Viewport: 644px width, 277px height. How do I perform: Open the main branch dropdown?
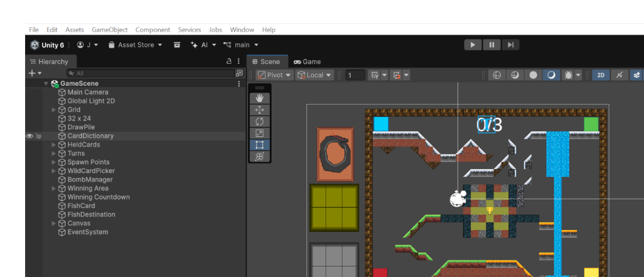tap(240, 45)
